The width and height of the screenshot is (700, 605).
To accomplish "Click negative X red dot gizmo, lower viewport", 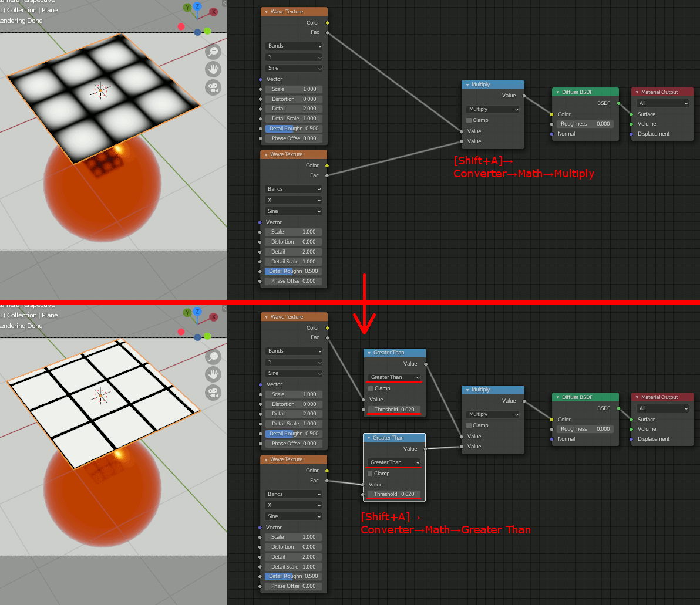I will [181, 332].
